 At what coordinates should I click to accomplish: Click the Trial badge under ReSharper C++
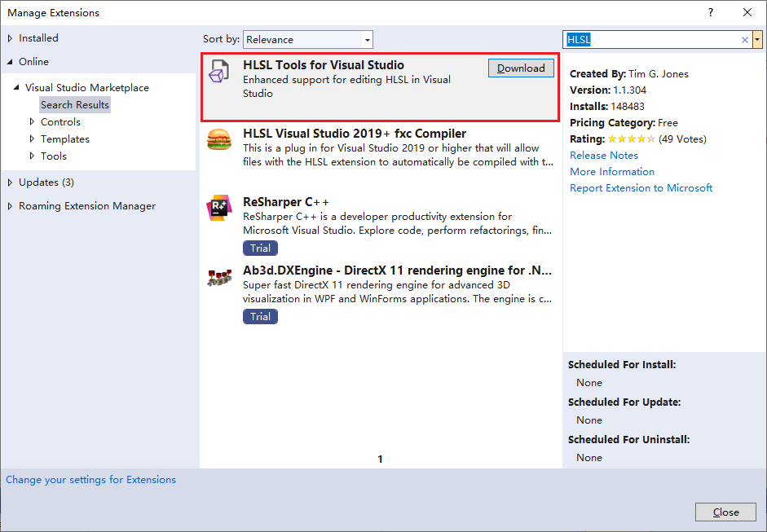(260, 248)
